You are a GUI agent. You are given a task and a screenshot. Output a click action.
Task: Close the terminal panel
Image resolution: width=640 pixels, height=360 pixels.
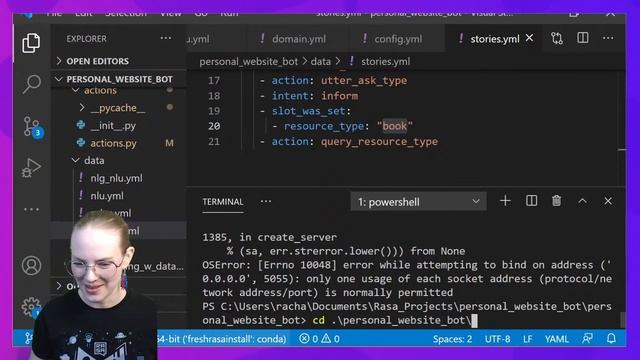(608, 201)
